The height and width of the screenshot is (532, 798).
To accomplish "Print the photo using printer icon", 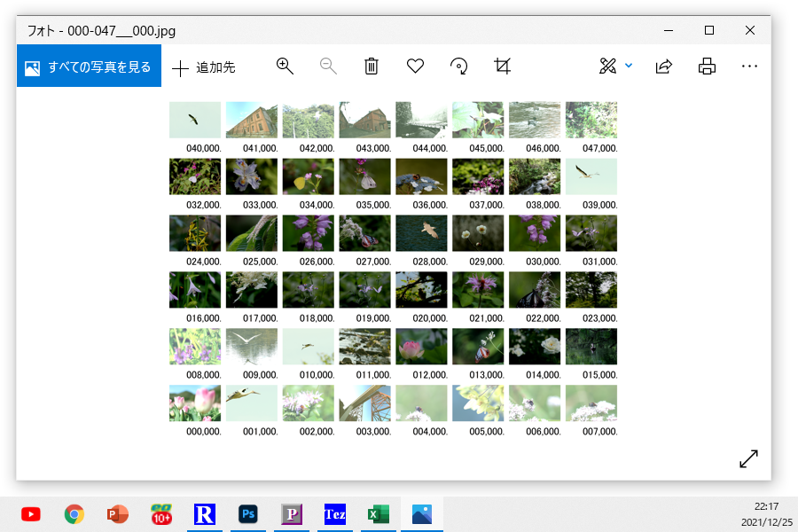I will point(707,66).
